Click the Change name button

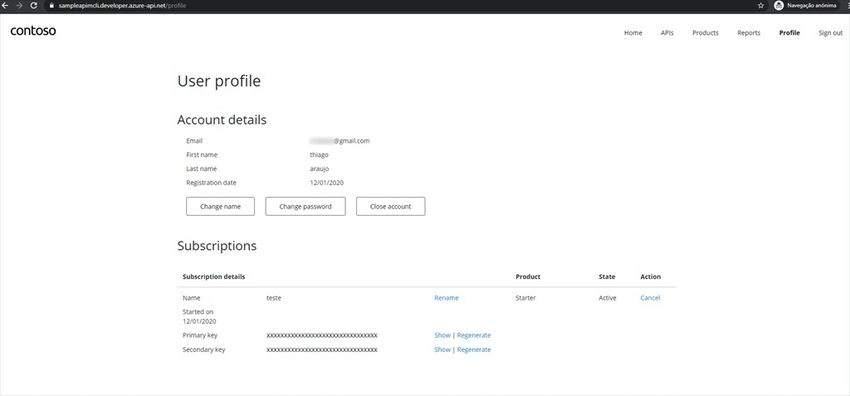[220, 206]
